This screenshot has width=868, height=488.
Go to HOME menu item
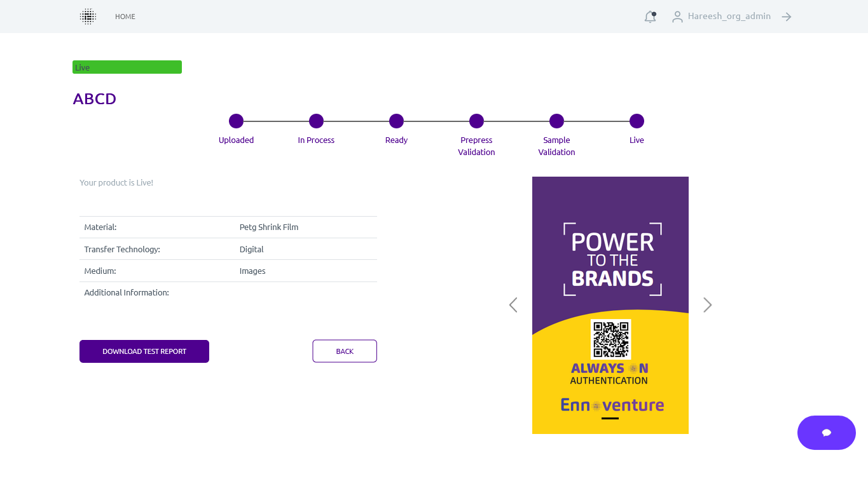pyautogui.click(x=125, y=17)
